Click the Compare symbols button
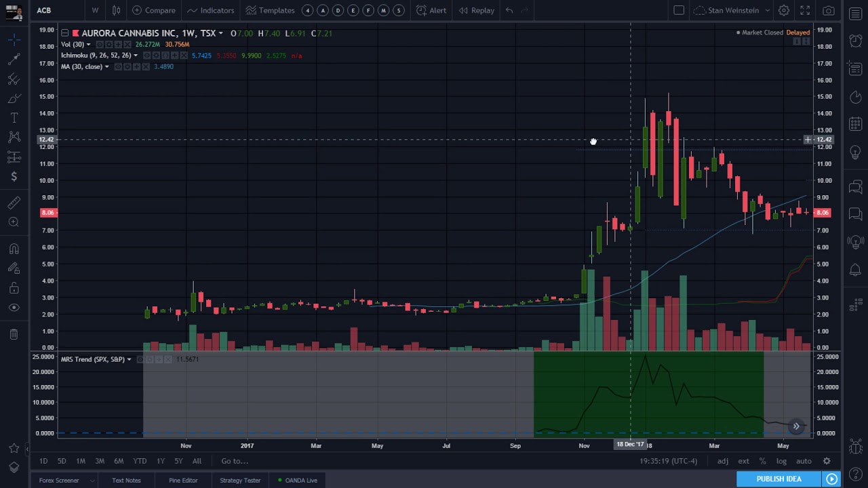This screenshot has width=868, height=488. tap(154, 10)
